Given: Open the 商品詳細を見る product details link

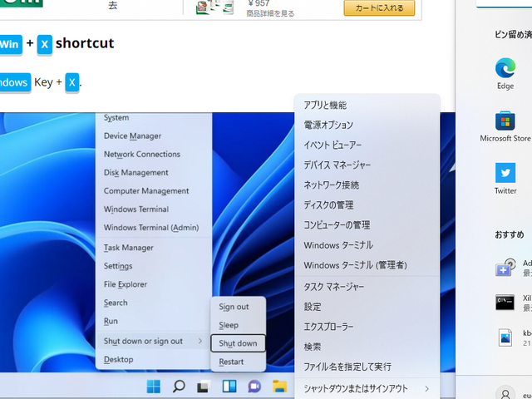Looking at the screenshot, I should click(x=270, y=13).
